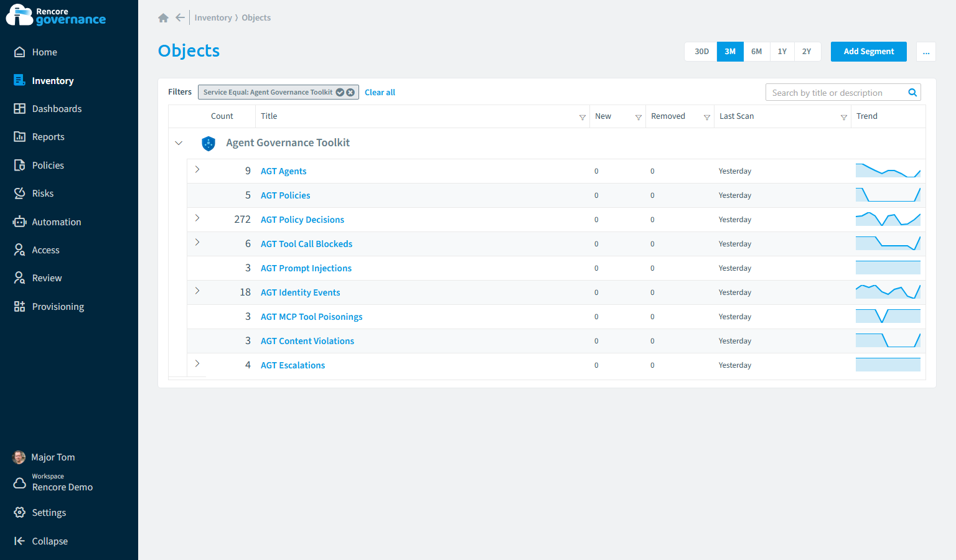Expand the AGT Tool Call Blockeds row

click(197, 242)
